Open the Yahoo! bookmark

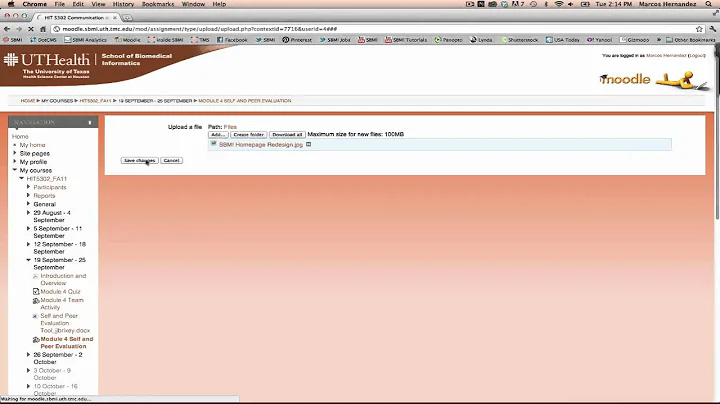600,40
